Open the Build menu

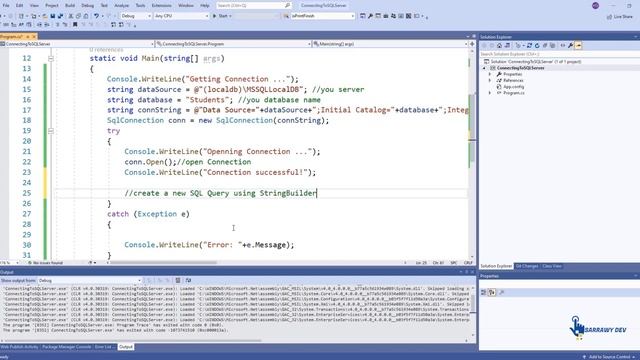(70, 5)
